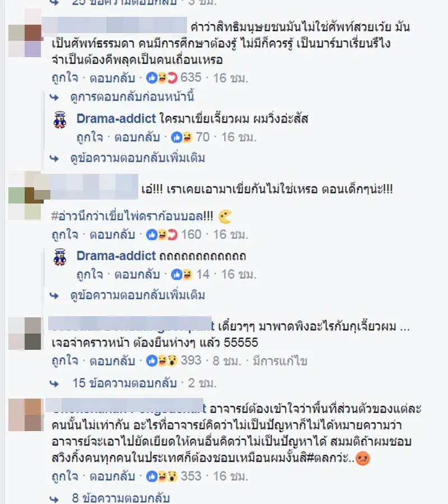This screenshot has height=504, width=448.
Task: Open Drama-addict avatar beside 'ถถถถ' reply
Action: click(x=60, y=257)
